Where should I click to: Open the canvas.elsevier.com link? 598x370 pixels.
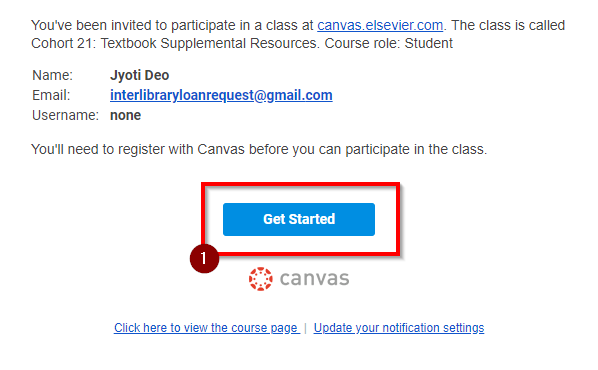pyautogui.click(x=380, y=26)
